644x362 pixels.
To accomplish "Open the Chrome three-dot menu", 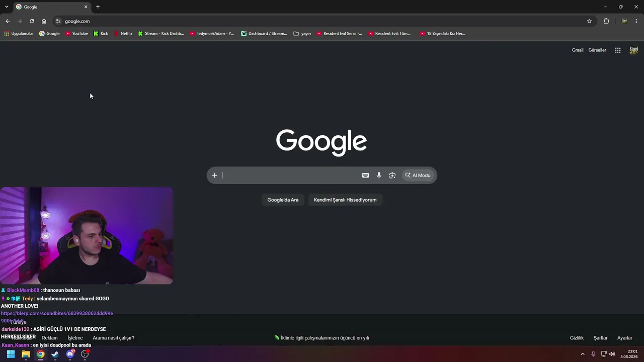I will [636, 21].
